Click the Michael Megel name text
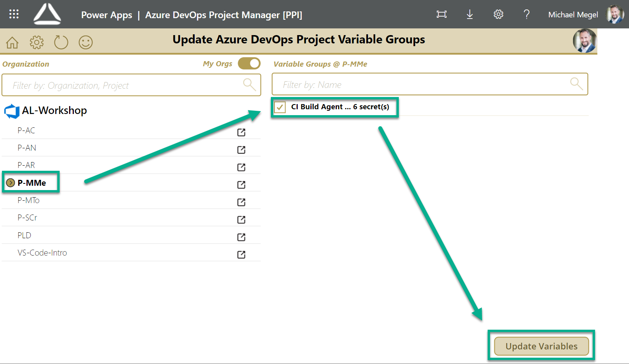629x364 pixels. [x=573, y=15]
